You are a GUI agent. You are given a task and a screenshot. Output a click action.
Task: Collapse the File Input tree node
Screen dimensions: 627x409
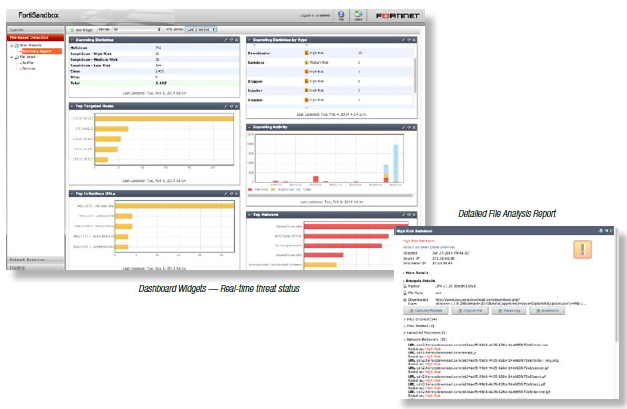(12, 57)
